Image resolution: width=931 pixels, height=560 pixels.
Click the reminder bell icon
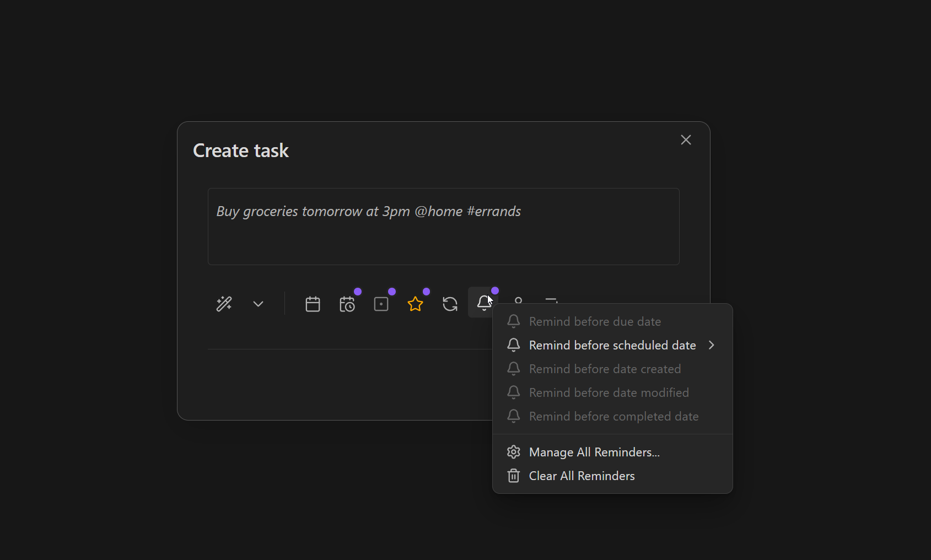[x=483, y=303]
